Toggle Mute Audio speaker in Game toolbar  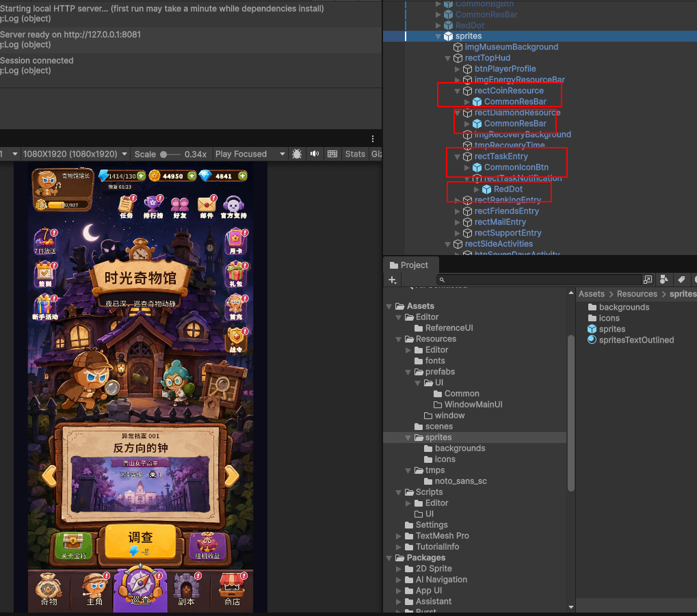click(315, 154)
